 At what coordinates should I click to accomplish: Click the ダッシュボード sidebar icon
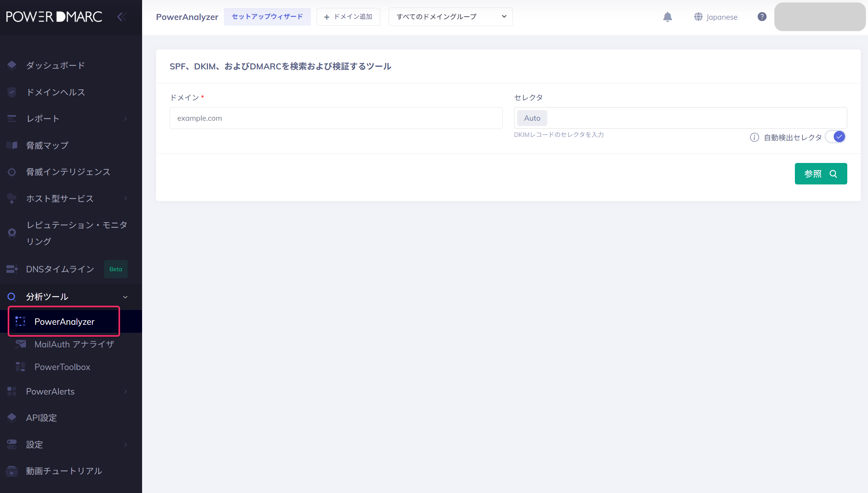[12, 65]
